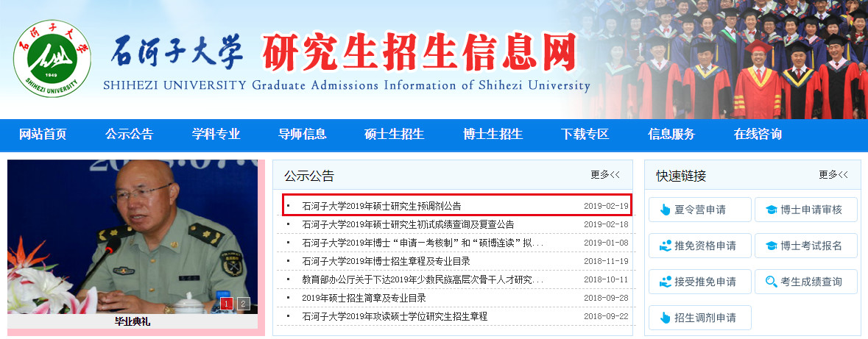Click the hand icon on 夏令营申请
The width and height of the screenshot is (868, 339).
(x=665, y=210)
